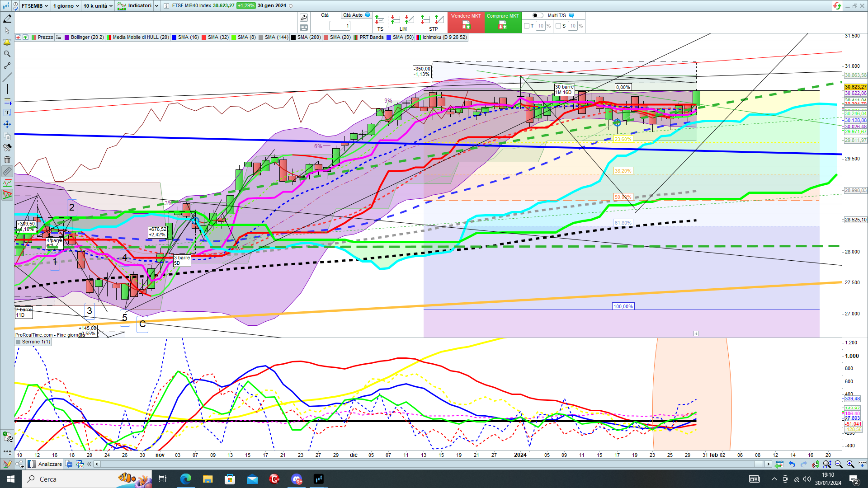
Task: Click the green up-arrow panel icon
Action: [25, 37]
